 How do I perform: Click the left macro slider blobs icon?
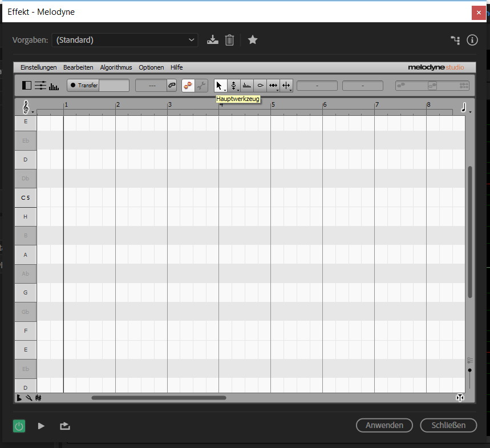[401, 86]
